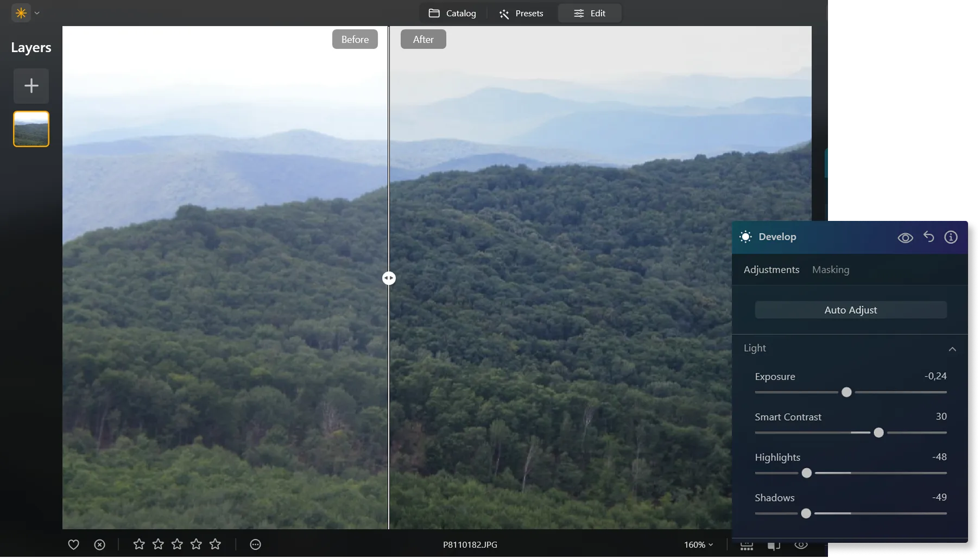Open the Develop info icon
980x558 pixels.
pos(951,237)
